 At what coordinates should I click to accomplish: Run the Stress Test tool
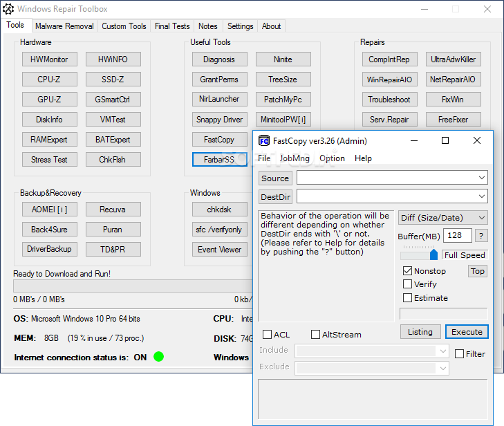(x=50, y=160)
